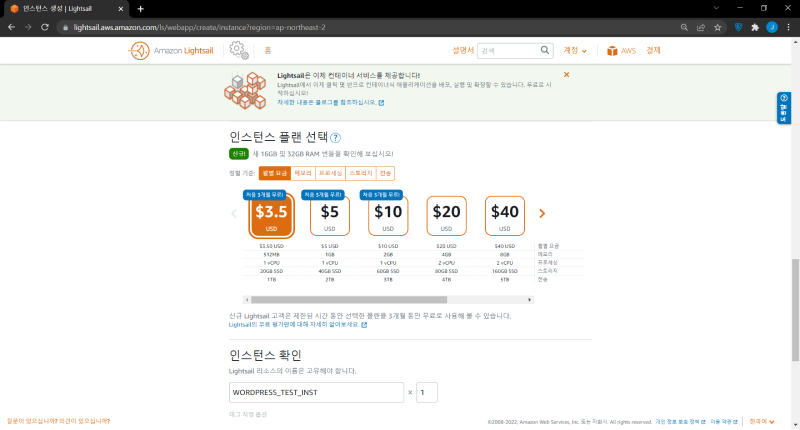
Task: Click the browser forward arrow
Action: pyautogui.click(x=28, y=27)
